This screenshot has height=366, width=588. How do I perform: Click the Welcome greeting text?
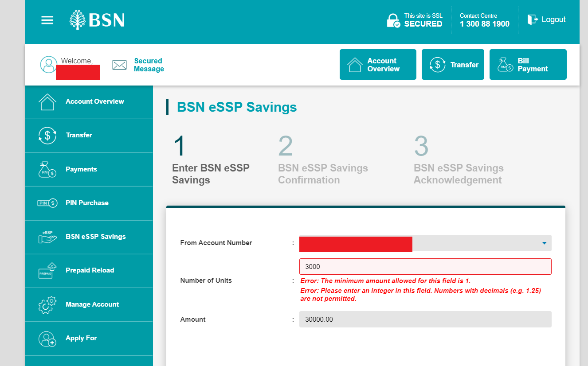click(x=77, y=61)
